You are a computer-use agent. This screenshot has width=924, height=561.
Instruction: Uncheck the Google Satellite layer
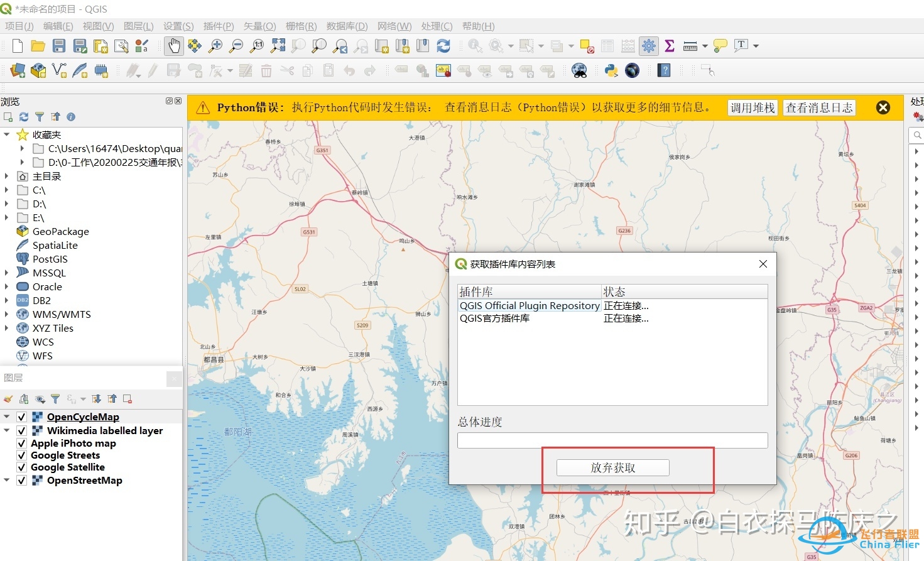click(x=21, y=467)
